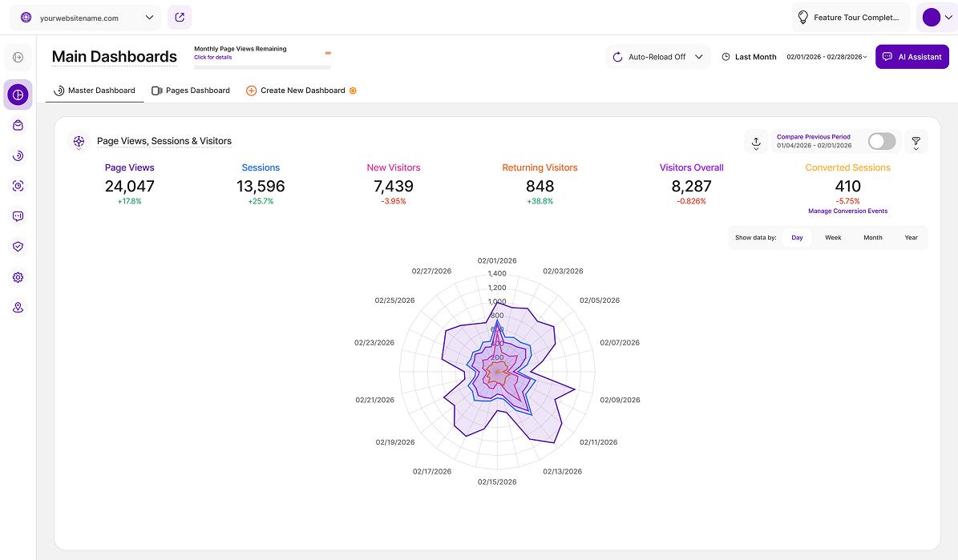This screenshot has width=958, height=560.
Task: Open website in new tab icon
Action: [x=180, y=18]
